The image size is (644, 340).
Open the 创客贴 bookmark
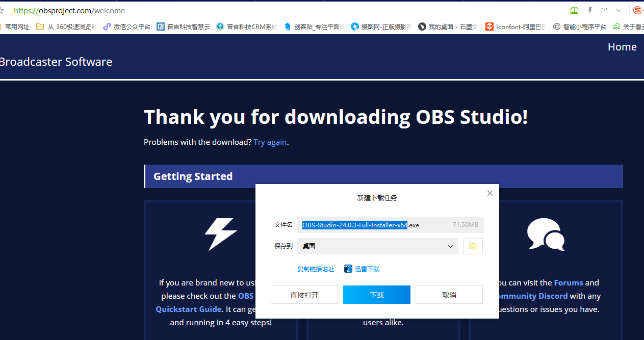(314, 27)
